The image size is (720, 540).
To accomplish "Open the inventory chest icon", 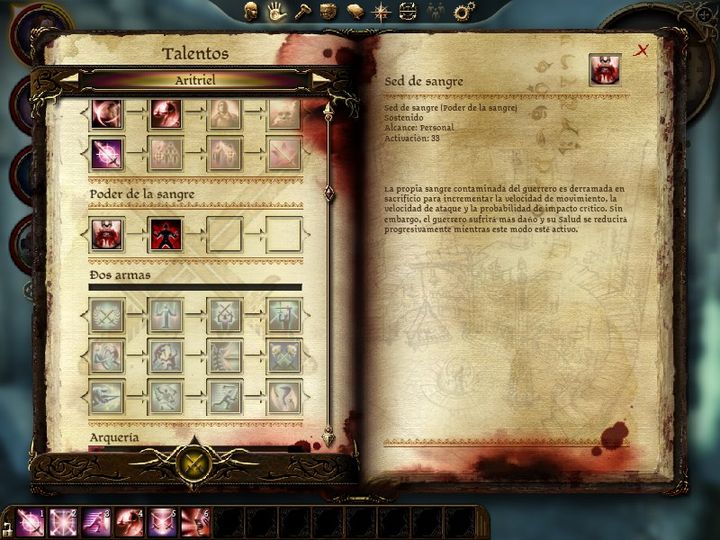I will point(328,11).
